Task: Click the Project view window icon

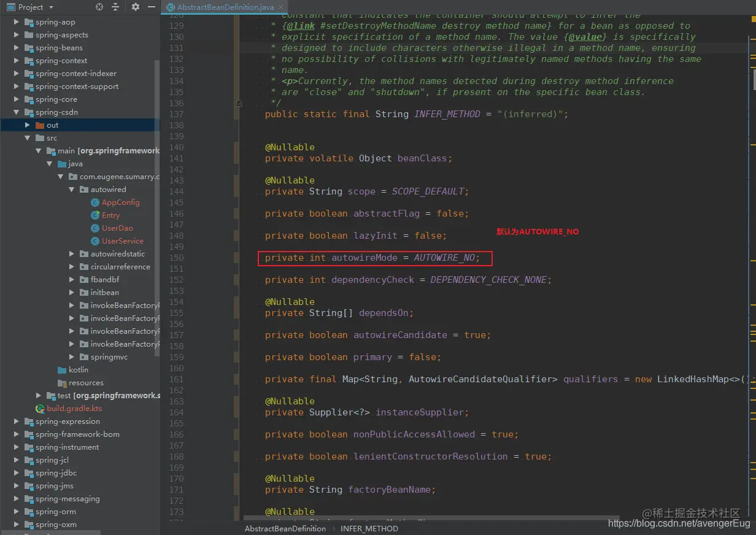Action: pos(10,7)
